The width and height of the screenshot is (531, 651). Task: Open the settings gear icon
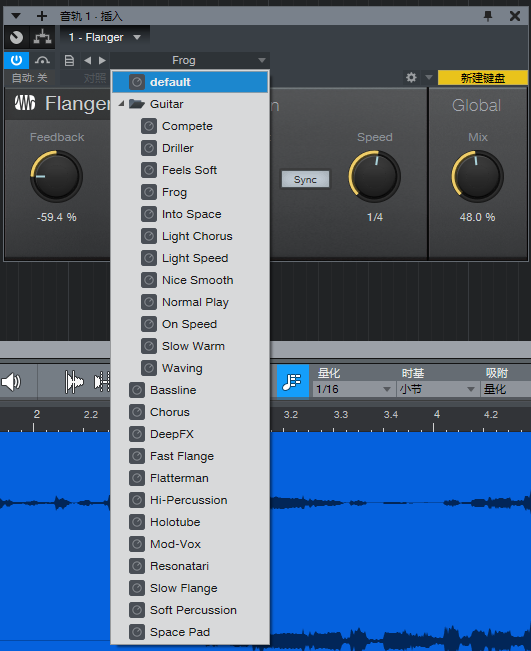411,77
